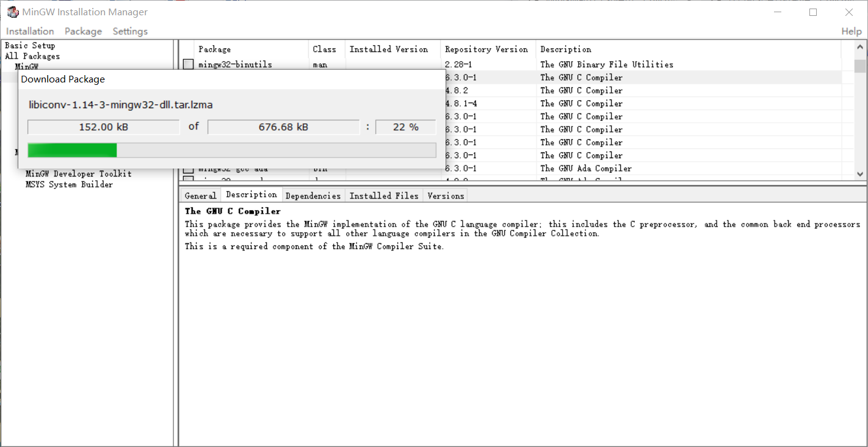Switch to the Installed Files tab
Image resolution: width=868 pixels, height=447 pixels.
pos(384,195)
